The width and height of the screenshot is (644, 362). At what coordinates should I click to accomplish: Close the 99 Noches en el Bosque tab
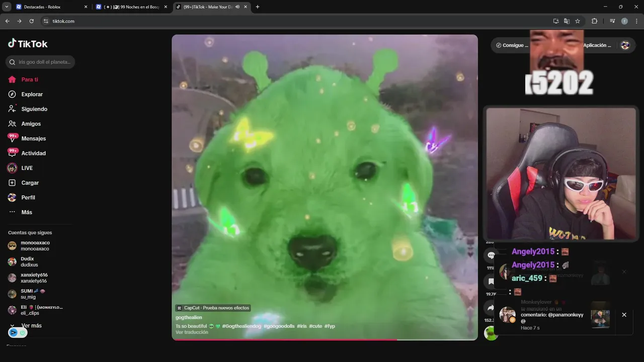click(x=166, y=7)
